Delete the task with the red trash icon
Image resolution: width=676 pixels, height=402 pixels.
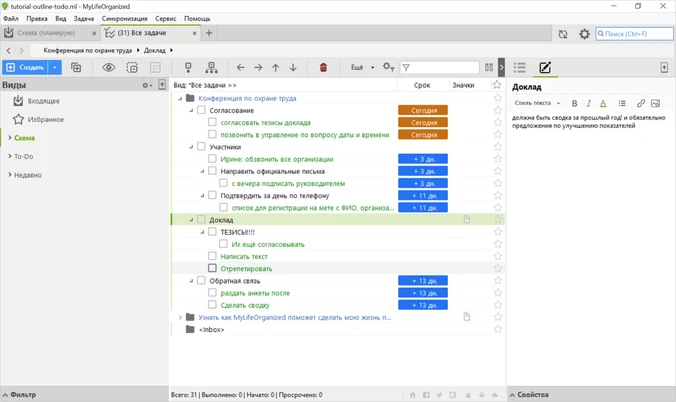[323, 67]
